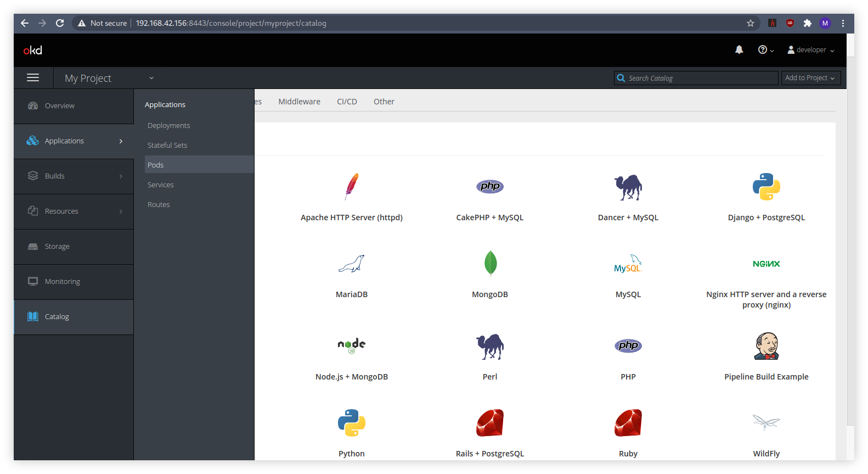Toggle the hamburger navigation menu
Viewport: 868px width, 474px height.
click(x=33, y=78)
